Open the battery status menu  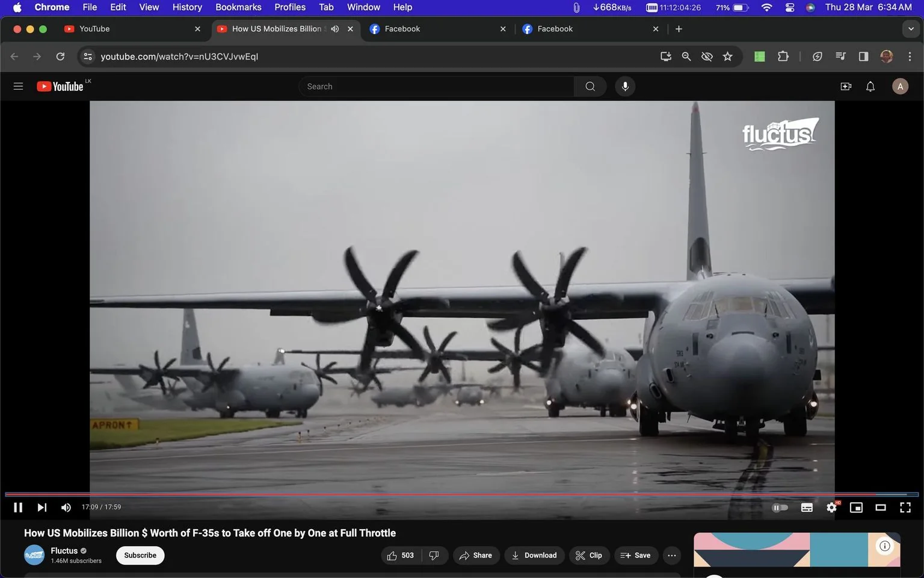732,7
